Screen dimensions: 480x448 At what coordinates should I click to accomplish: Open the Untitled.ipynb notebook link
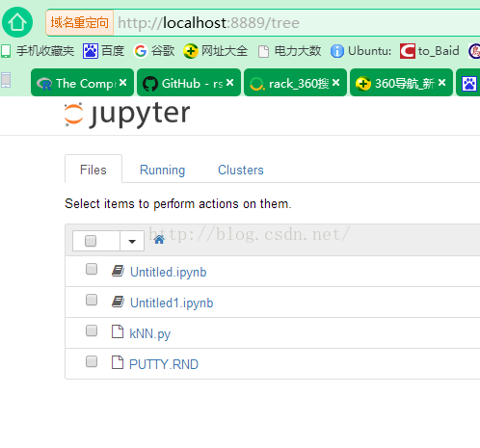point(168,272)
